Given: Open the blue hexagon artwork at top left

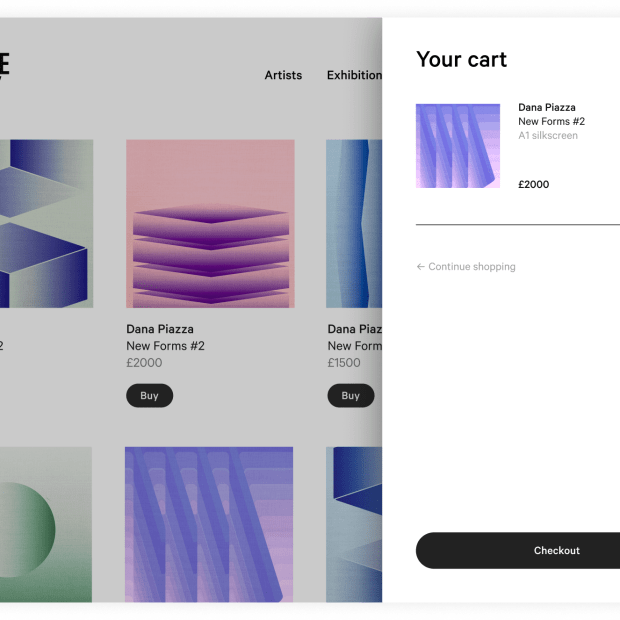Looking at the screenshot, I should pyautogui.click(x=46, y=223).
